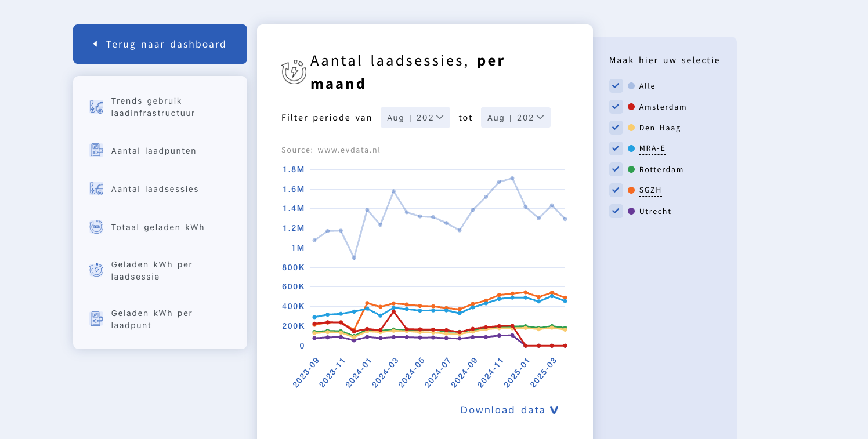
Task: Click the Geladen kWh per laadpunt icon
Action: pyautogui.click(x=96, y=319)
